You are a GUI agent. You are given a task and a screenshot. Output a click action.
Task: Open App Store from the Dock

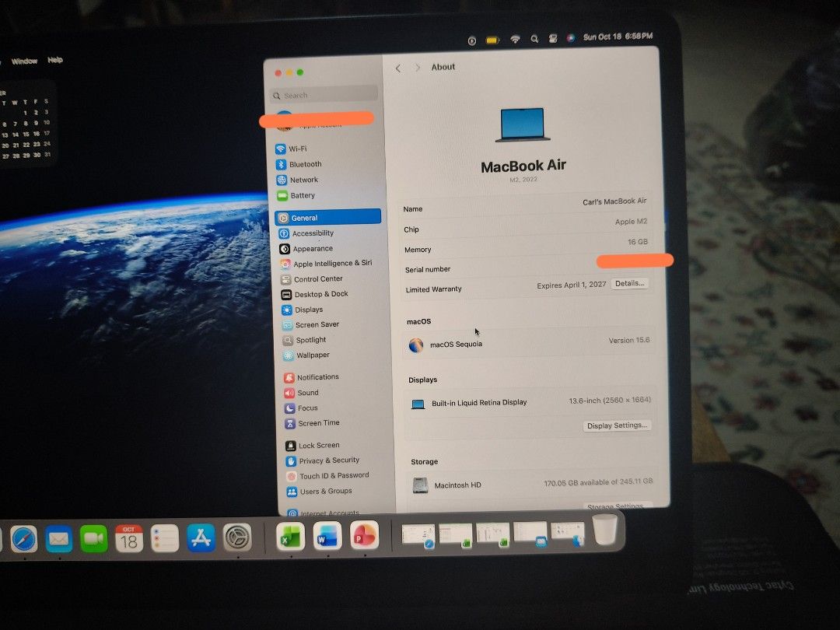point(201,538)
